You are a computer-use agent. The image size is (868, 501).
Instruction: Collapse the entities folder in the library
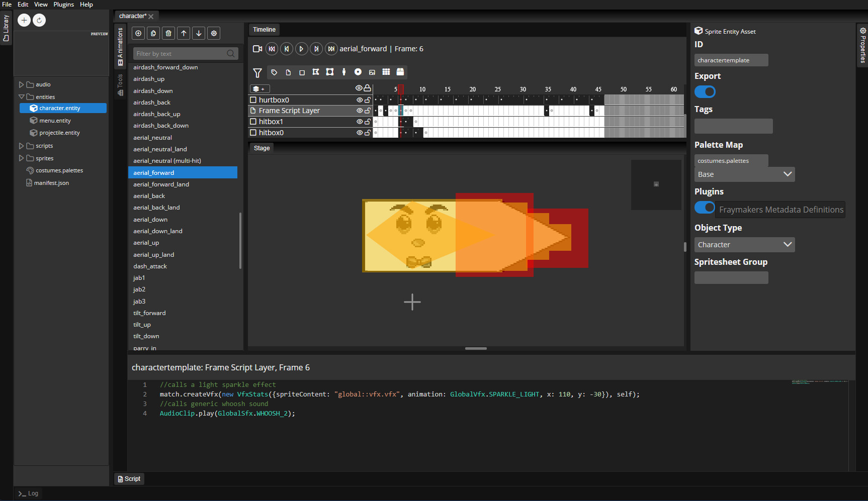click(x=22, y=96)
